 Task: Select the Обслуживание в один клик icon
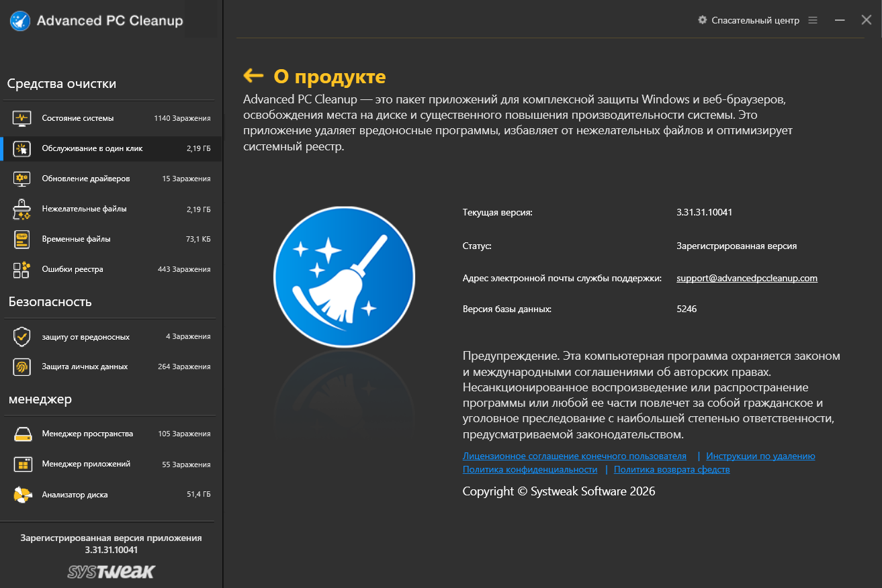(22, 148)
